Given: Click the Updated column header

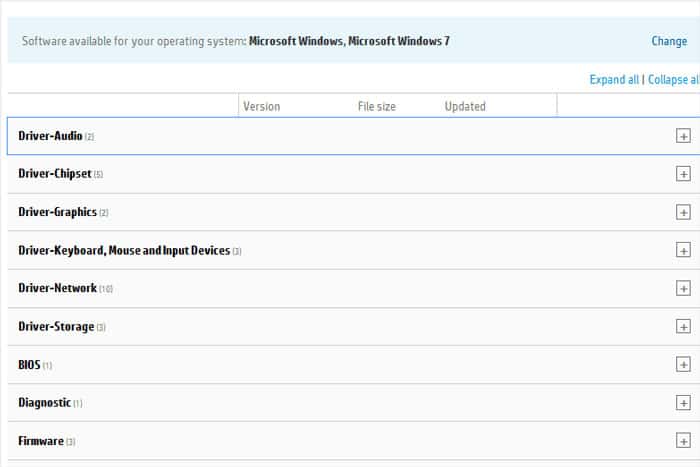Looking at the screenshot, I should [465, 106].
